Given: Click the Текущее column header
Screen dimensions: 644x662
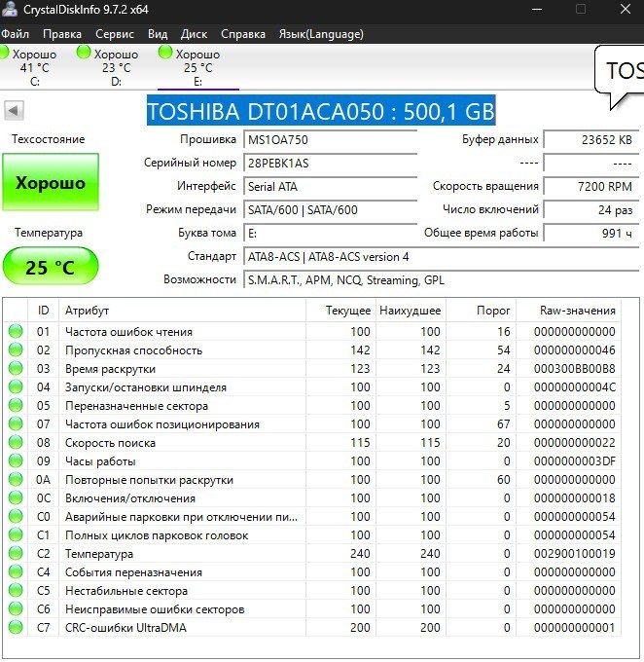Looking at the screenshot, I should click(341, 311).
